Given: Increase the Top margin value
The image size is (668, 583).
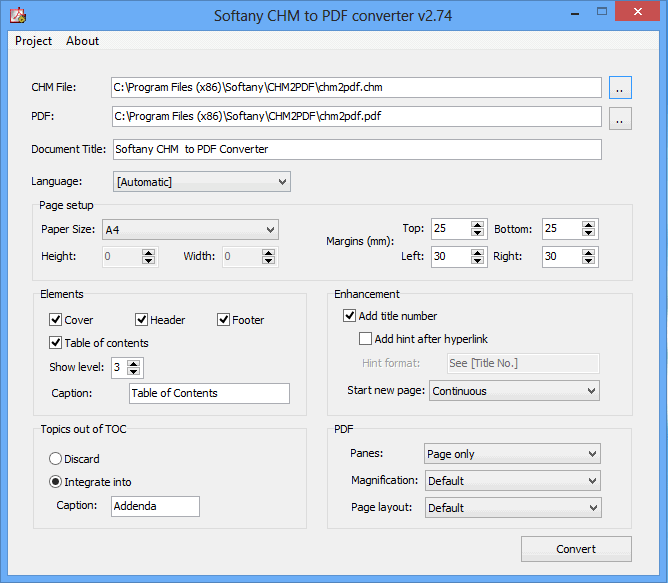Looking at the screenshot, I should (478, 225).
